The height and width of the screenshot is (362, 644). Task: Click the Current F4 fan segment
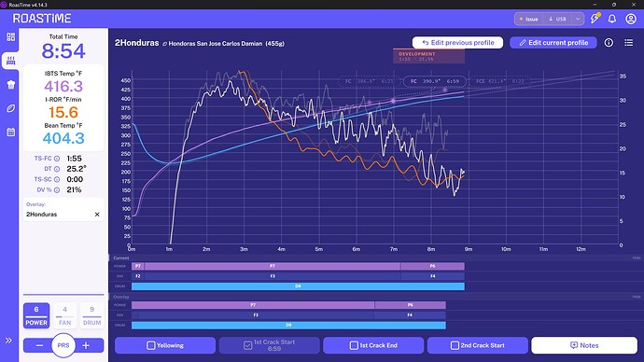point(432,276)
